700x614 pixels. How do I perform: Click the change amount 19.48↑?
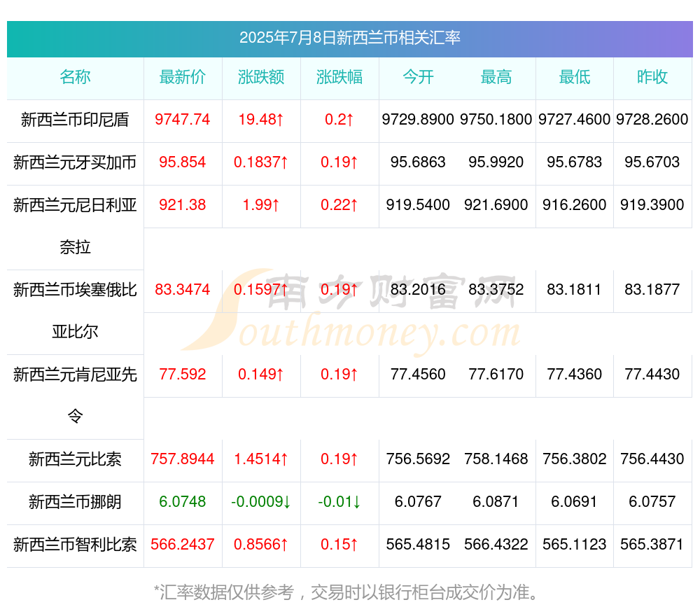[x=260, y=119]
